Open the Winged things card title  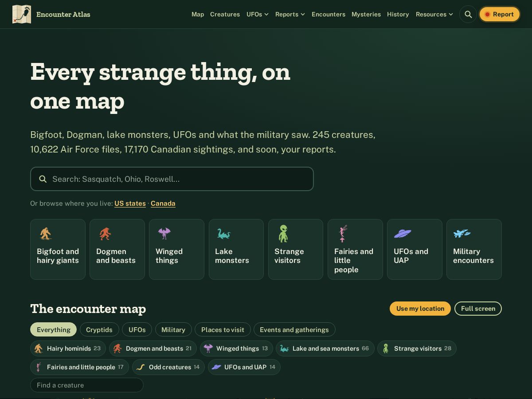pos(169,256)
